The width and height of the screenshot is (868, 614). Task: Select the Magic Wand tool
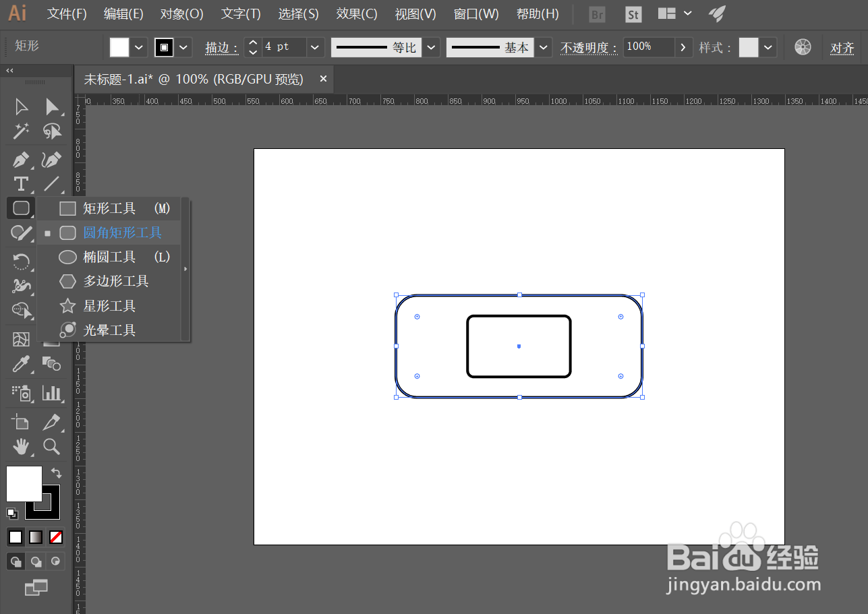[x=22, y=131]
